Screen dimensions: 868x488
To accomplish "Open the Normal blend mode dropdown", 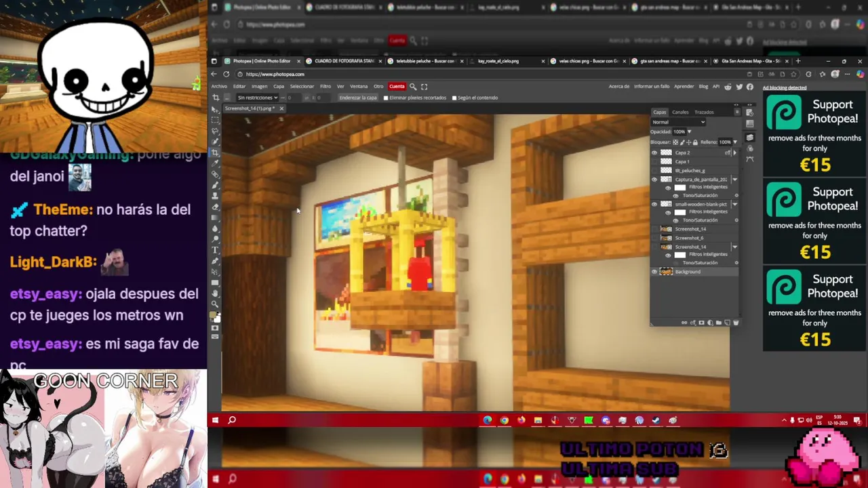I will (679, 122).
